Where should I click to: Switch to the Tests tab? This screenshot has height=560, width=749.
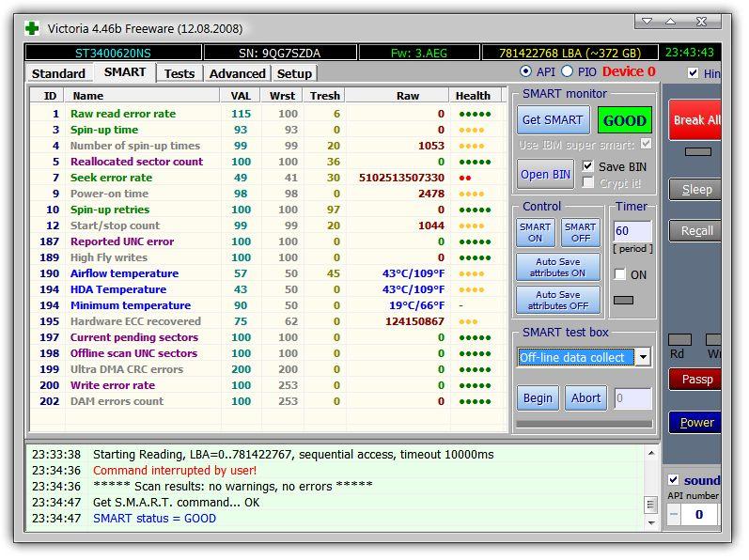click(x=179, y=73)
